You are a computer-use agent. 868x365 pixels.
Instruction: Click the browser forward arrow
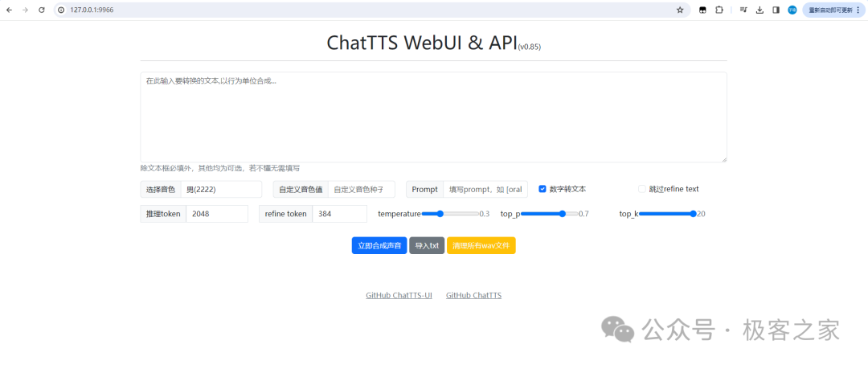click(x=25, y=10)
